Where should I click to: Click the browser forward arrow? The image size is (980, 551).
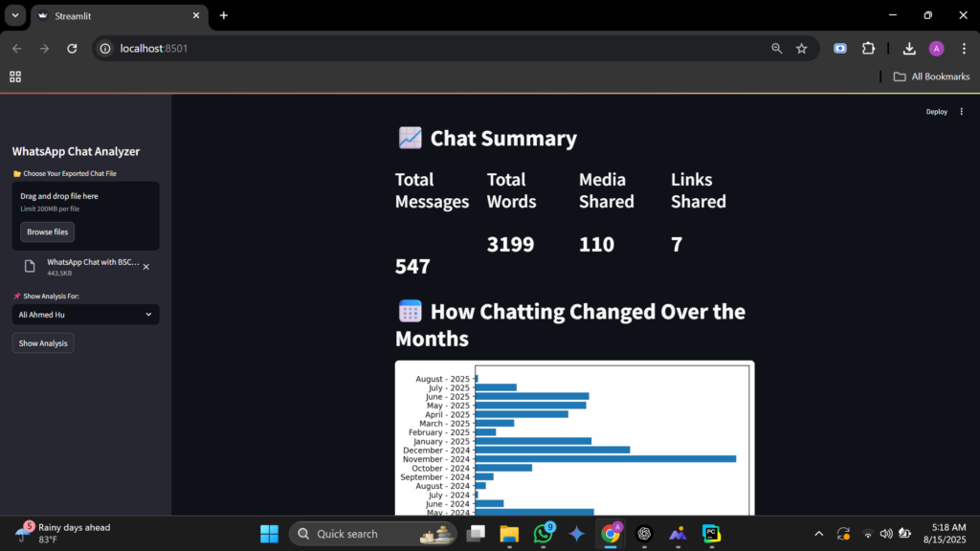(44, 48)
